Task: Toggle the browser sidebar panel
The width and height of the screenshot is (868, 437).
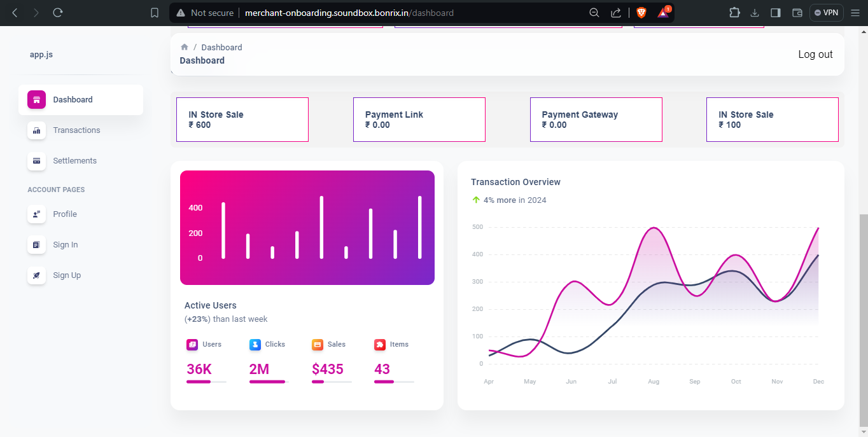Action: 774,12
